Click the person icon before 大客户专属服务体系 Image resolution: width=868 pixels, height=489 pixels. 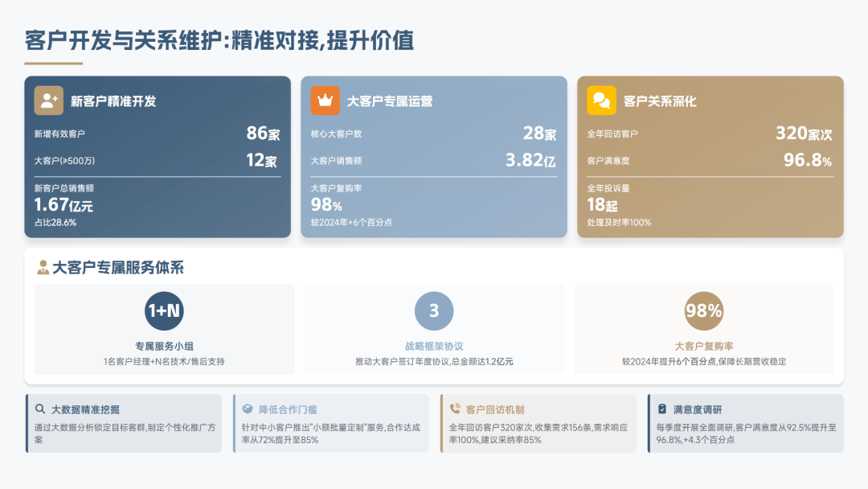click(43, 268)
